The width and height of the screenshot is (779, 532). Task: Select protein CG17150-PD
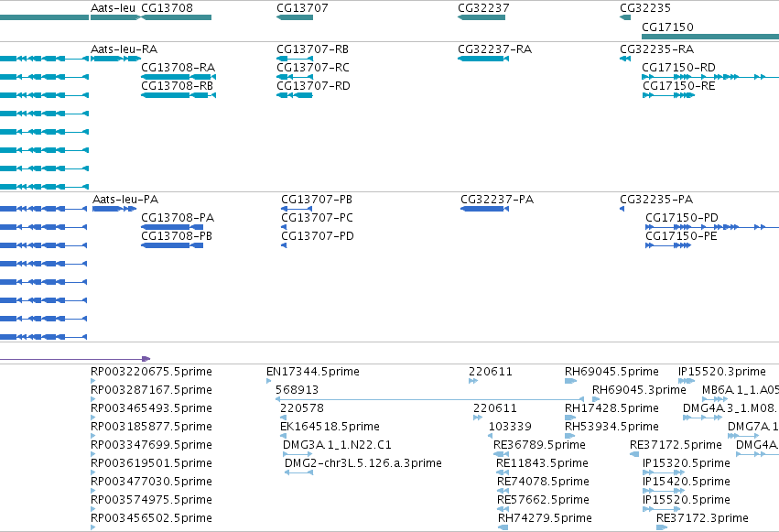point(682,218)
